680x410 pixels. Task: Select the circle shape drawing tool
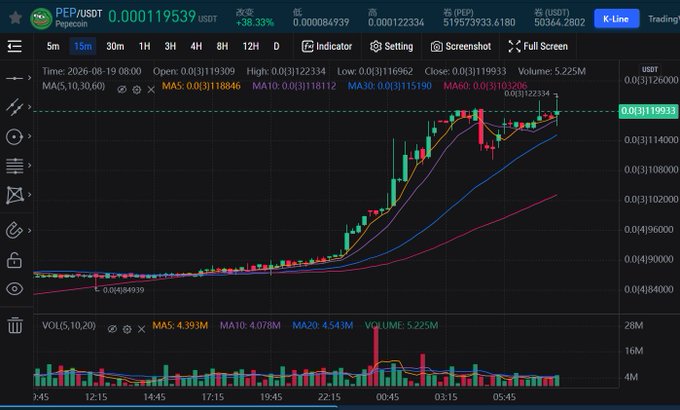pos(14,137)
